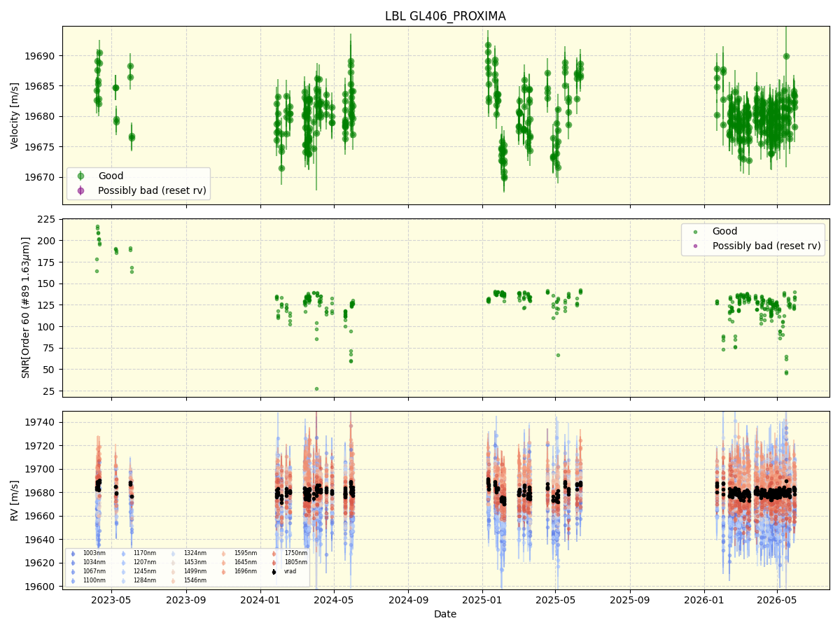
Task: Select the Velocity [m/s] y-axis label
Action: (x=15, y=115)
